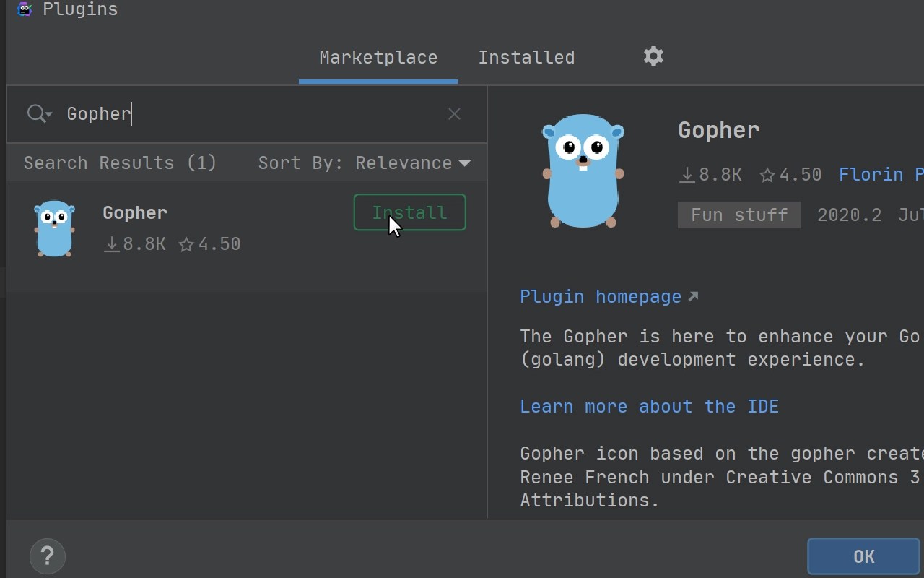Follow the Learn more about the IDE link
924x578 pixels.
(649, 406)
